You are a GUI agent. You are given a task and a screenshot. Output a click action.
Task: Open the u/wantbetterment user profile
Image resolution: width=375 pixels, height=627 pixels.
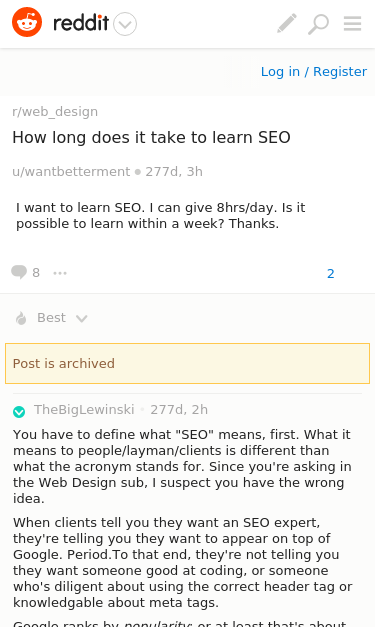[x=71, y=172]
